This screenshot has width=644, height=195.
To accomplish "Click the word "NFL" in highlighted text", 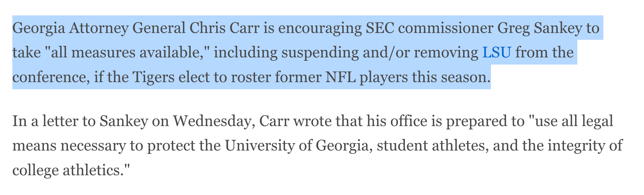I will coord(340,77).
